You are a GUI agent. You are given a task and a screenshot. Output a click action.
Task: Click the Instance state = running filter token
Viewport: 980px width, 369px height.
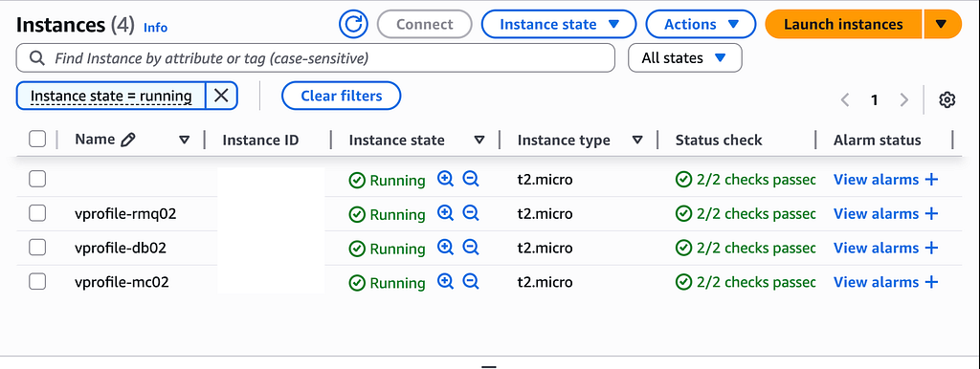(x=111, y=96)
